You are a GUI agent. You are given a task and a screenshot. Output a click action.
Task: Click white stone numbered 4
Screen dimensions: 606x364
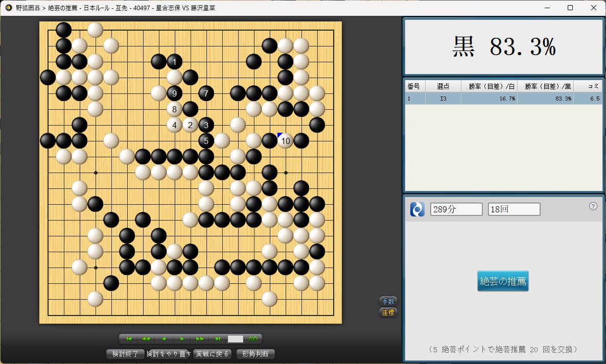point(174,125)
